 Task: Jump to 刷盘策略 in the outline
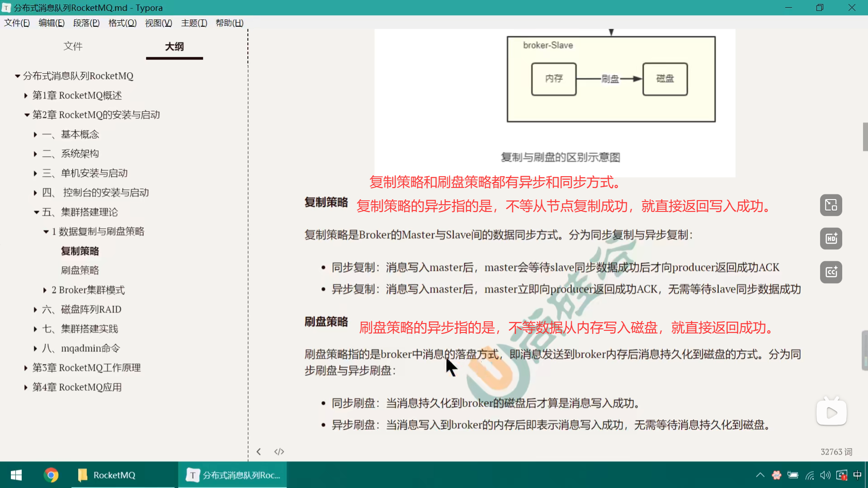coord(80,270)
